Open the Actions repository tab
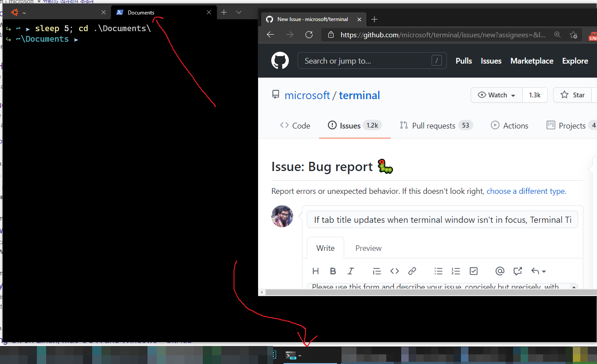The width and height of the screenshot is (597, 364). [509, 125]
